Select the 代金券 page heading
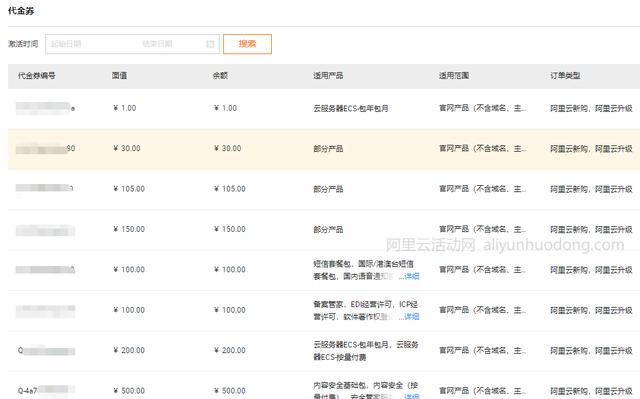Image resolution: width=640 pixels, height=399 pixels. pyautogui.click(x=21, y=11)
